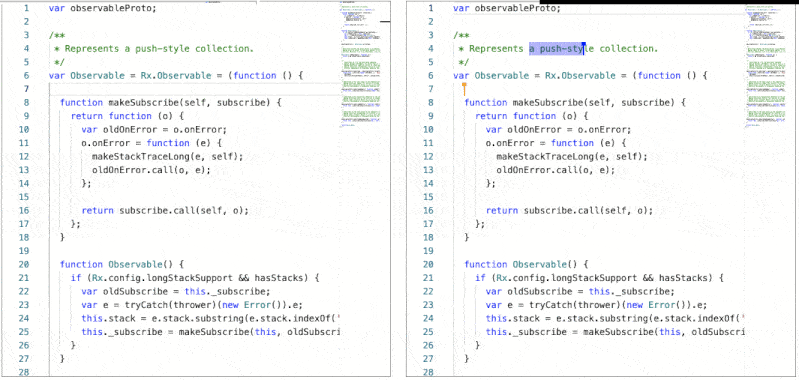Place cursor on empty line 7 in left editor
The image size is (799, 380).
[194, 89]
